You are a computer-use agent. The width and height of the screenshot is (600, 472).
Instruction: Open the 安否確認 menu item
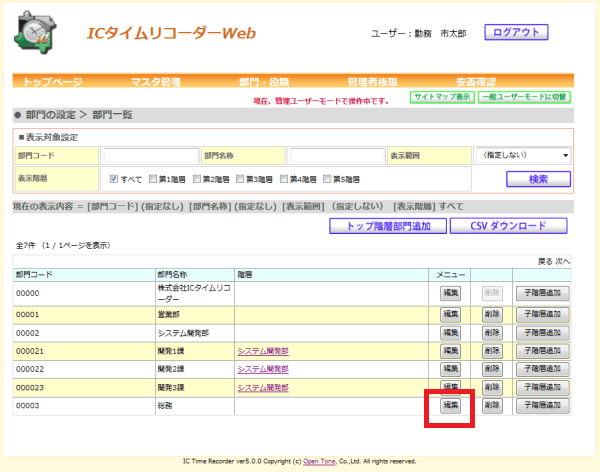[x=476, y=82]
